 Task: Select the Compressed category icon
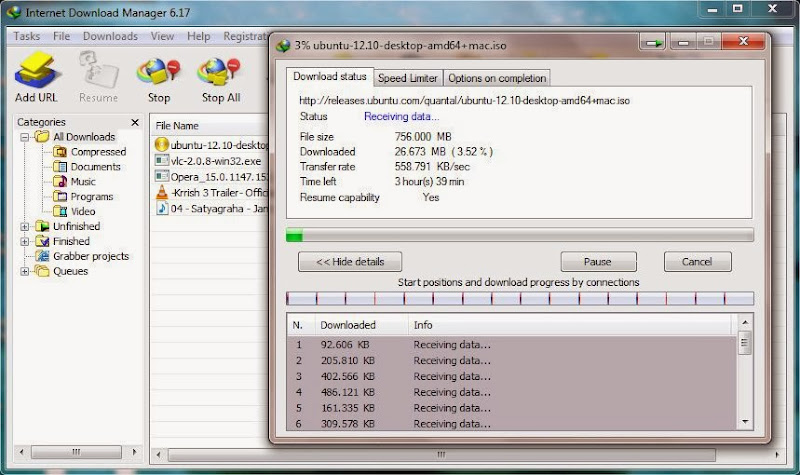tap(60, 152)
